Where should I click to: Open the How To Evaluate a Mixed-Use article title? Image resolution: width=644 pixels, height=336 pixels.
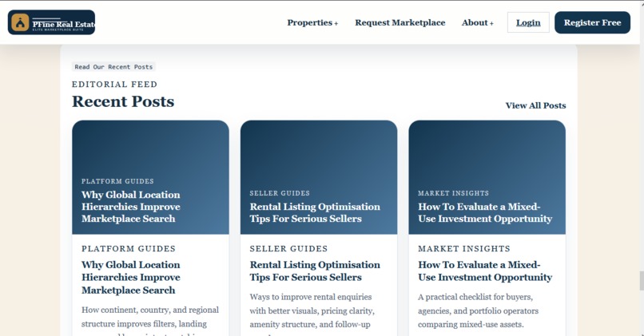485,271
